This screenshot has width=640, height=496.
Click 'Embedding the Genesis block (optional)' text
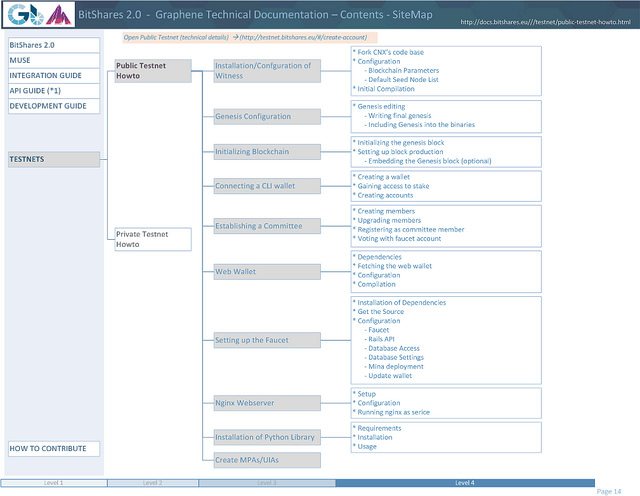(430, 161)
